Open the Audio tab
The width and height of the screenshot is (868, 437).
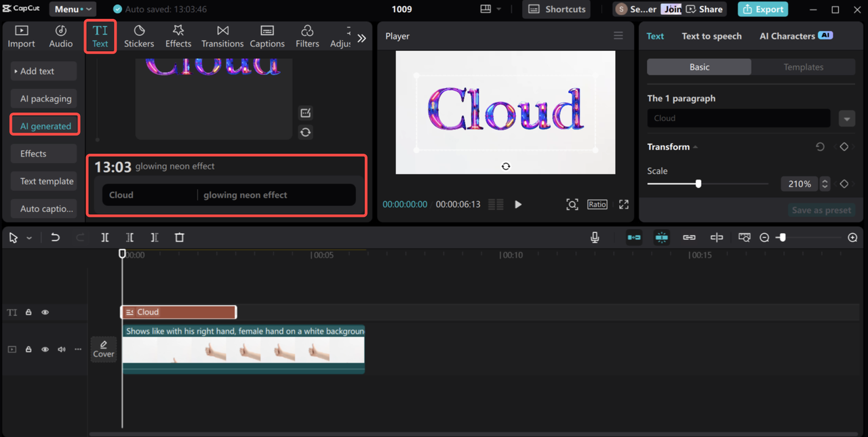click(x=61, y=37)
